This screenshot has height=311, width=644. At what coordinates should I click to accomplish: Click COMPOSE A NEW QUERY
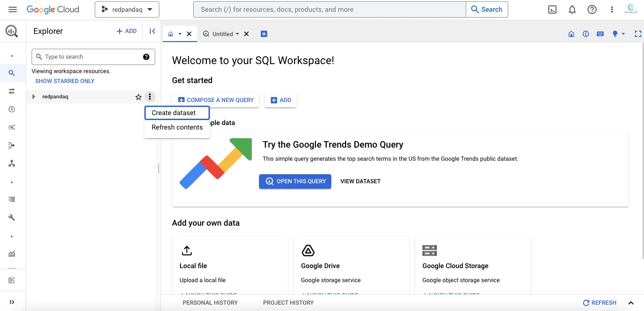[x=216, y=100]
